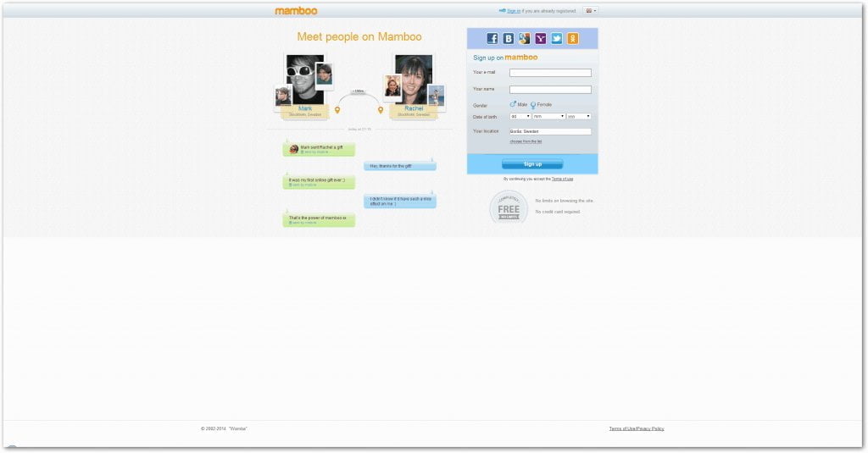Click the VK (B) social icon

(509, 38)
